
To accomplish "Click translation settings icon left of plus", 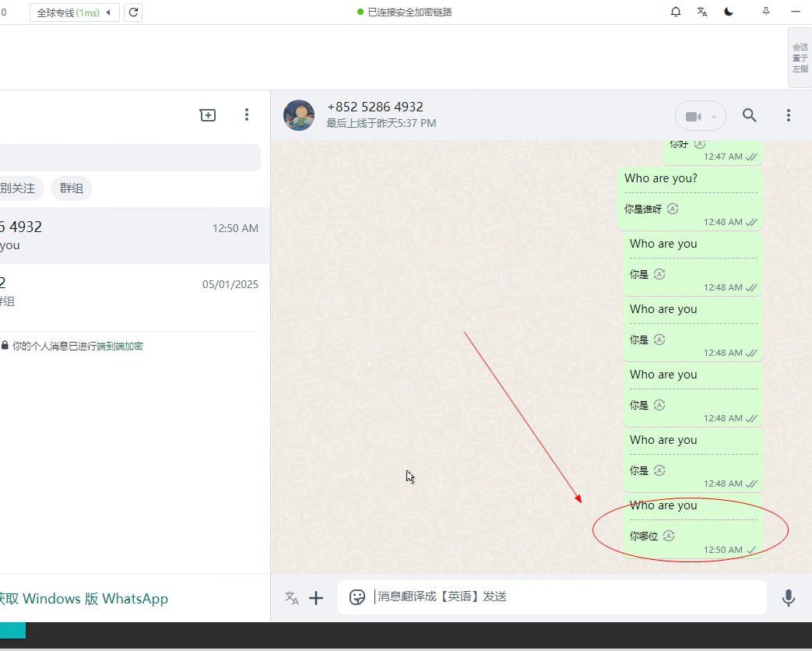I will pyautogui.click(x=291, y=598).
